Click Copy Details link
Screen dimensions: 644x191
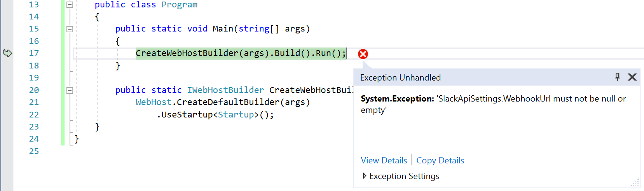pos(440,160)
